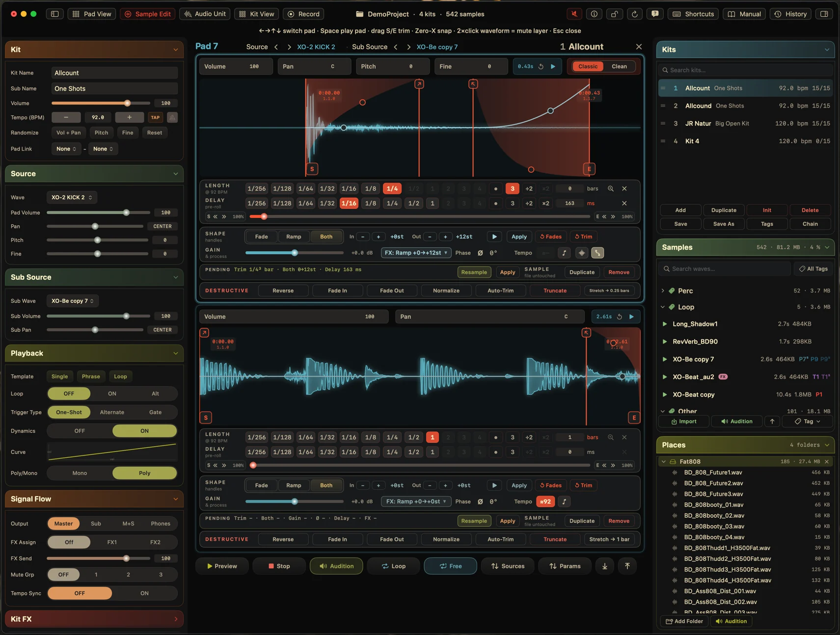
Task: Zoom using magnifier icon in source LENGTH row
Action: pyautogui.click(x=611, y=188)
